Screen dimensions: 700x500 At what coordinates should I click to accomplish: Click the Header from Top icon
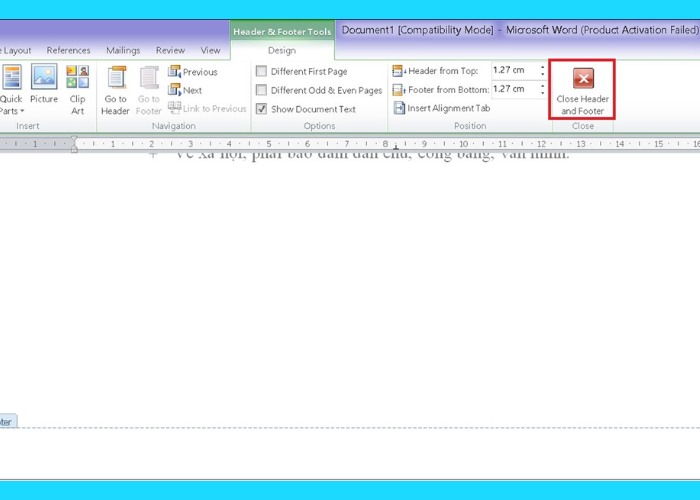[x=398, y=71]
